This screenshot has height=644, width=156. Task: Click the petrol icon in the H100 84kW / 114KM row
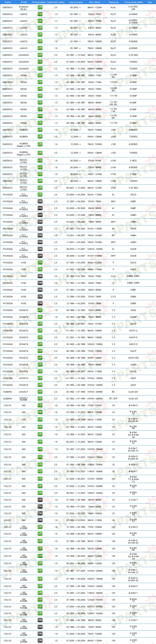coord(40,269)
